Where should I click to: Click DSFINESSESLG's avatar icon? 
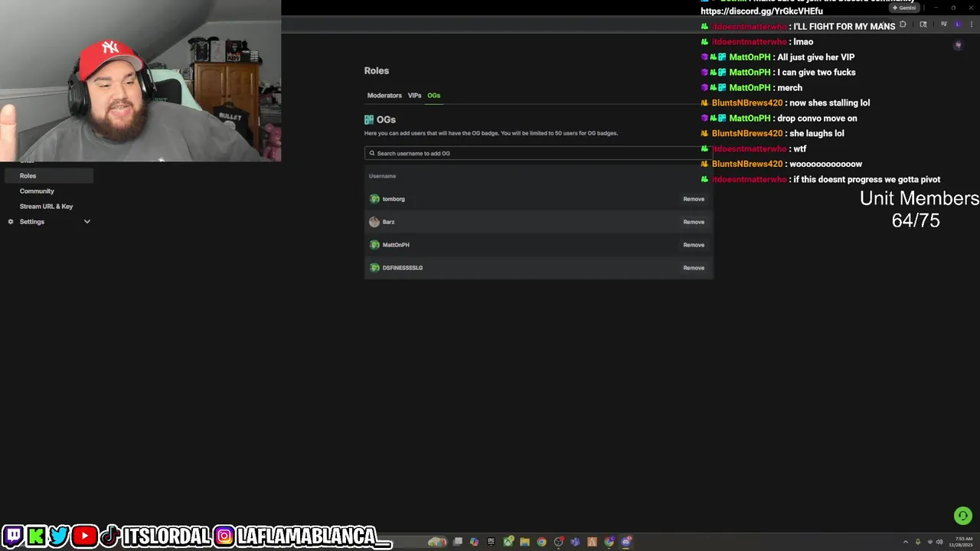pos(374,268)
